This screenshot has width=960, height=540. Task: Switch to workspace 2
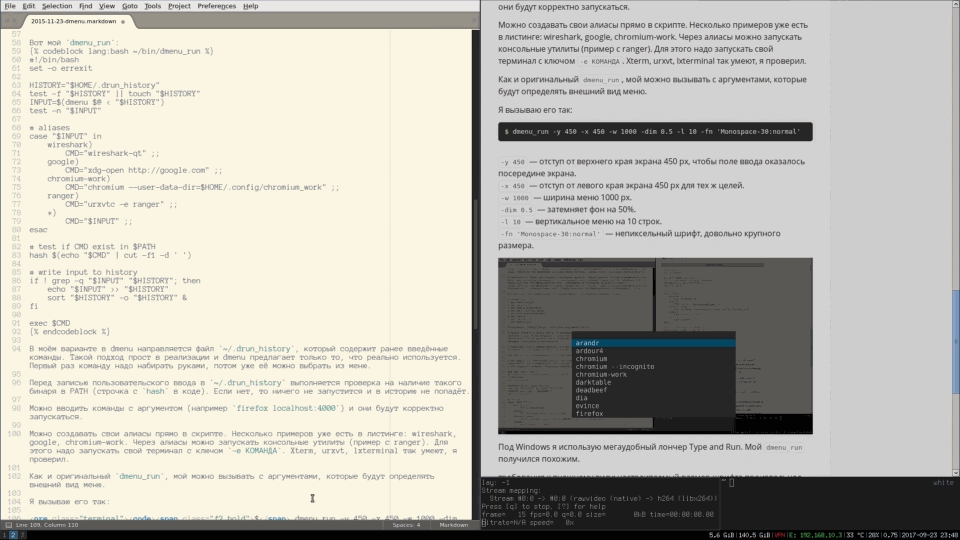click(13, 535)
